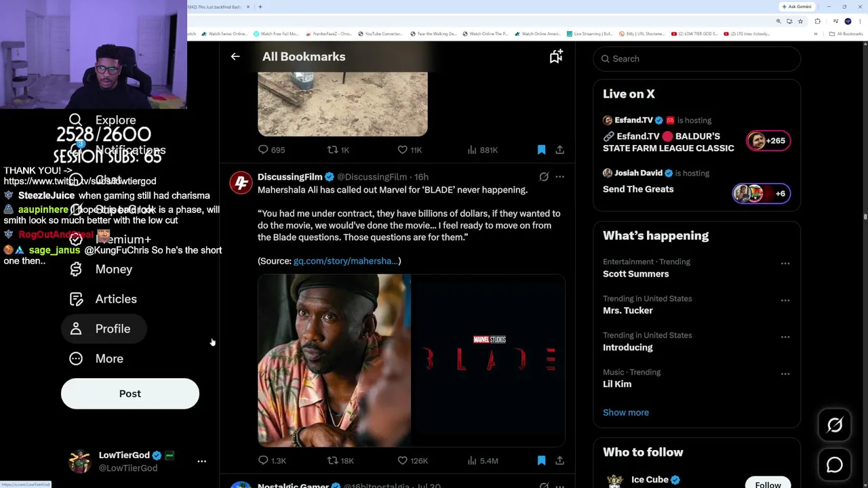
Task: Follow Ice Cube
Action: 768,484
